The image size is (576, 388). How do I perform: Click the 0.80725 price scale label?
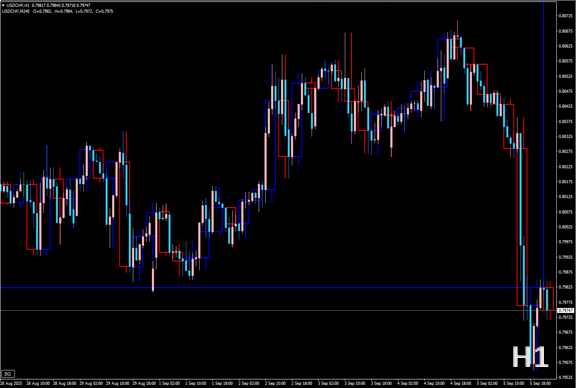pyautogui.click(x=566, y=16)
